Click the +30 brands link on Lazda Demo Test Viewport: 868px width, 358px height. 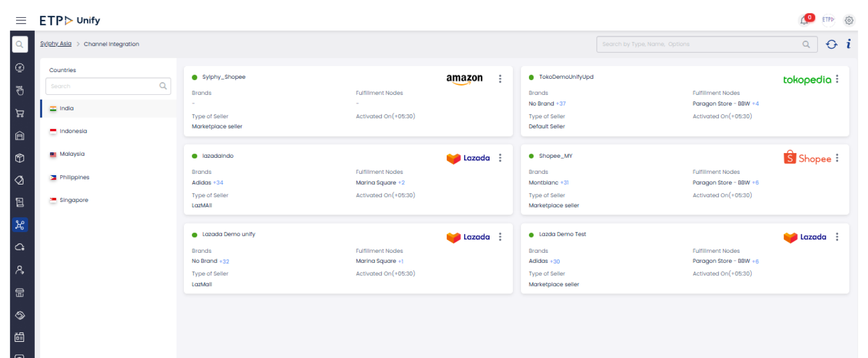pos(555,261)
